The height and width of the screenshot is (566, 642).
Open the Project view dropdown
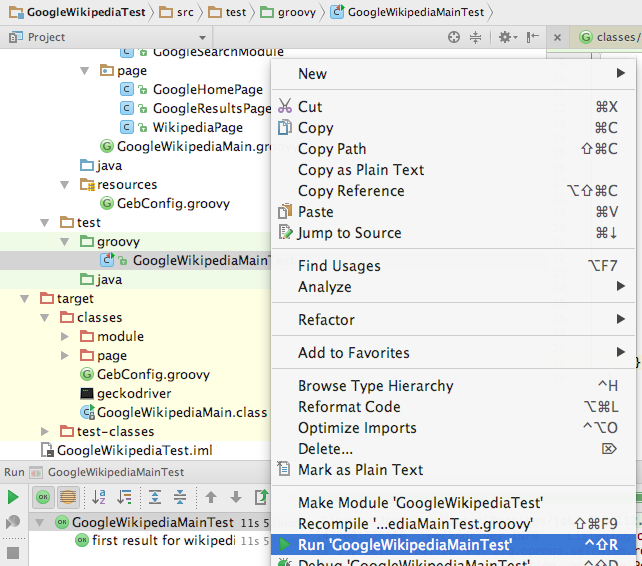coord(202,38)
